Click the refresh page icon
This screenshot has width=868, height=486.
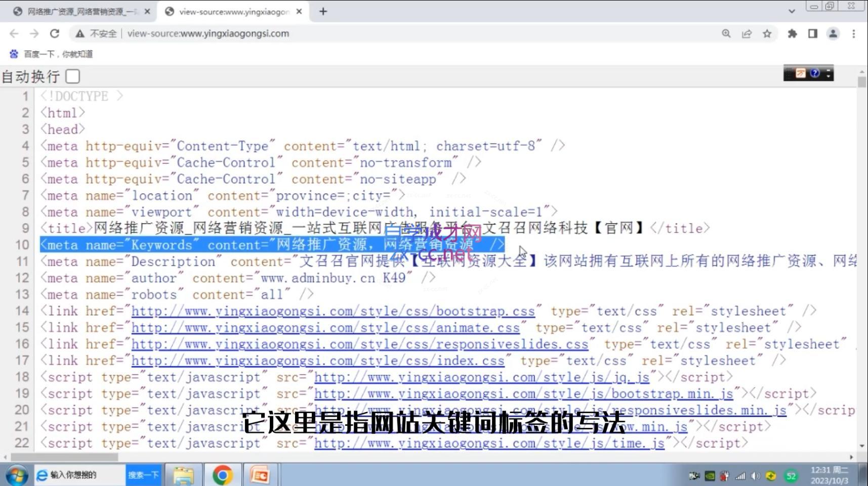pyautogui.click(x=55, y=33)
